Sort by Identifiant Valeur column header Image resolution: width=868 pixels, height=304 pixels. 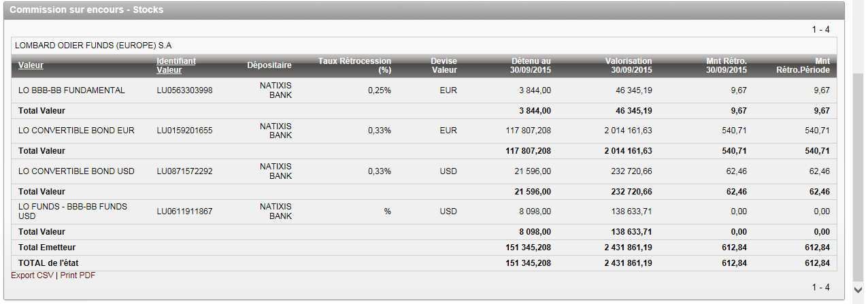click(176, 65)
